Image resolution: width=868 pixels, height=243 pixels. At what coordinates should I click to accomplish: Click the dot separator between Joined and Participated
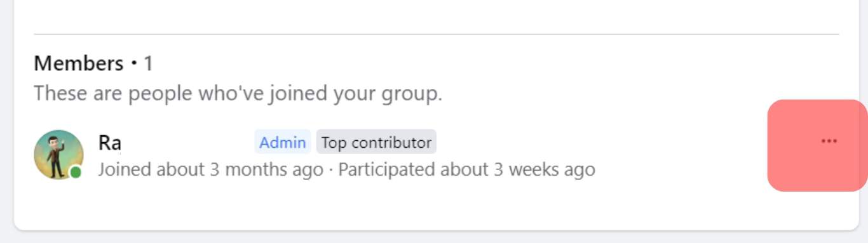click(x=330, y=170)
